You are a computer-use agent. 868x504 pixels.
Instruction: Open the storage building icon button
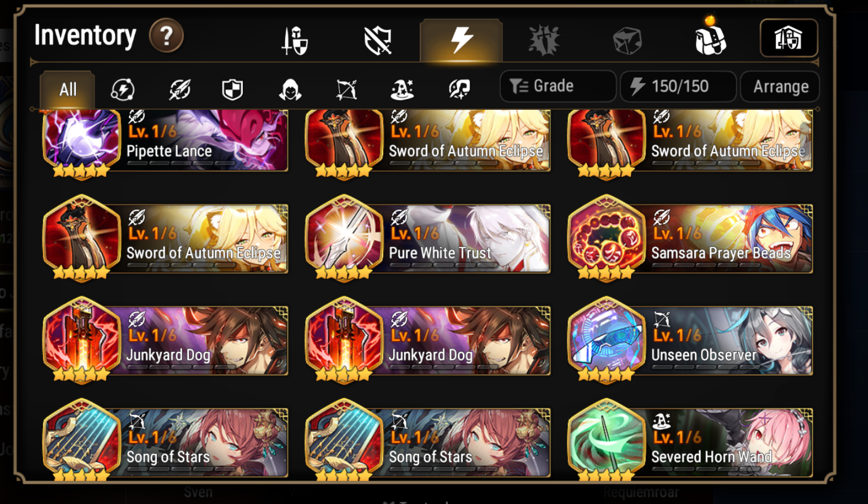click(x=789, y=38)
